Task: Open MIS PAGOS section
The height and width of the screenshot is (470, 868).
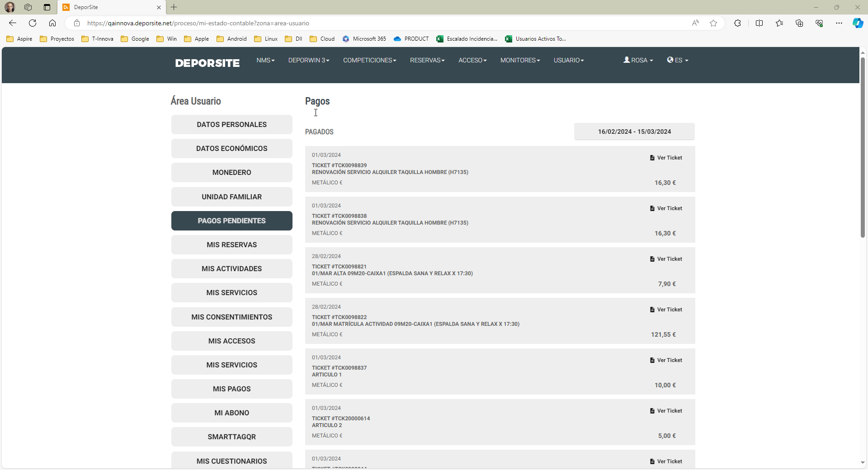Action: click(232, 389)
